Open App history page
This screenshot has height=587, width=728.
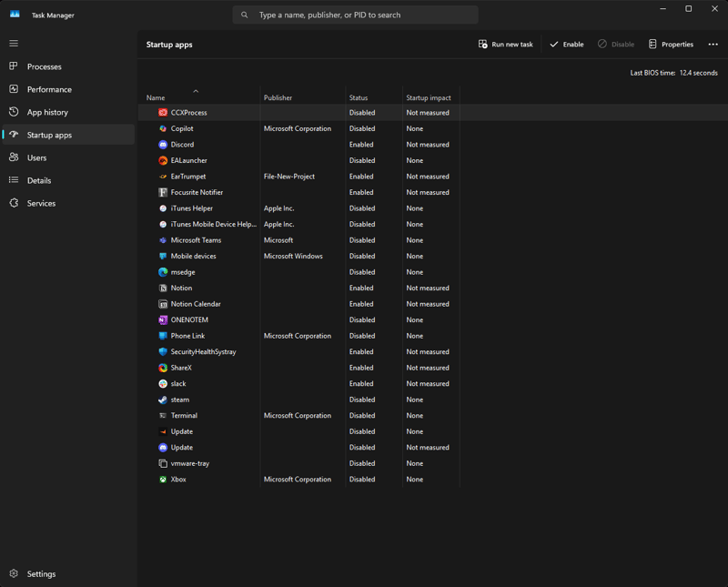[68, 112]
